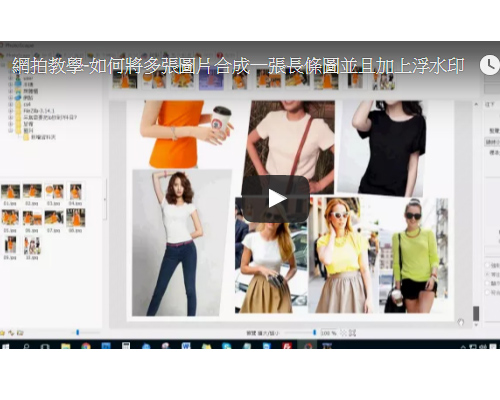The image size is (500, 400).
Task: Click the Watch Later clock icon
Action: tap(490, 65)
